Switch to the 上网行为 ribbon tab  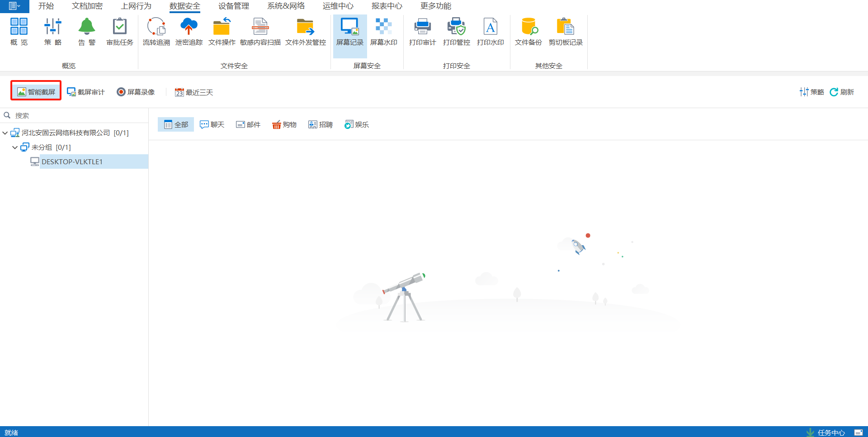coord(136,6)
